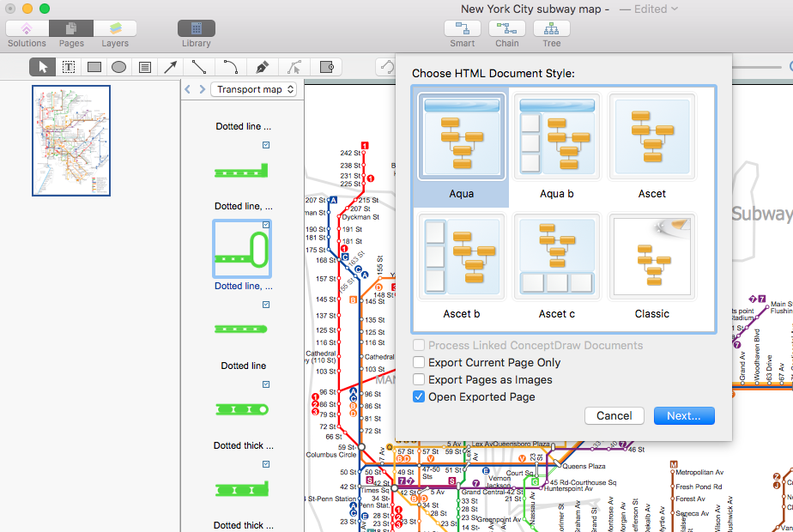This screenshot has width=793, height=532.
Task: Select the arrow line tool
Action: tap(171, 67)
